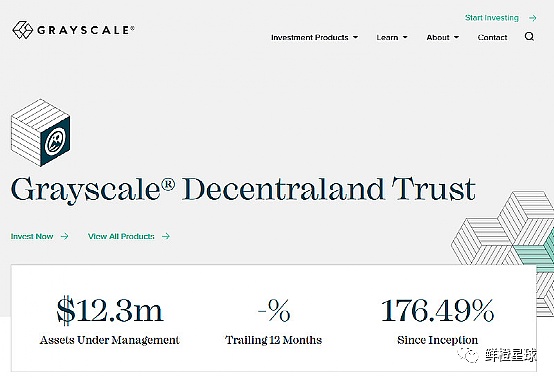Click the Grayscale logo icon
Image resolution: width=554 pixels, height=379 pixels.
[22, 30]
